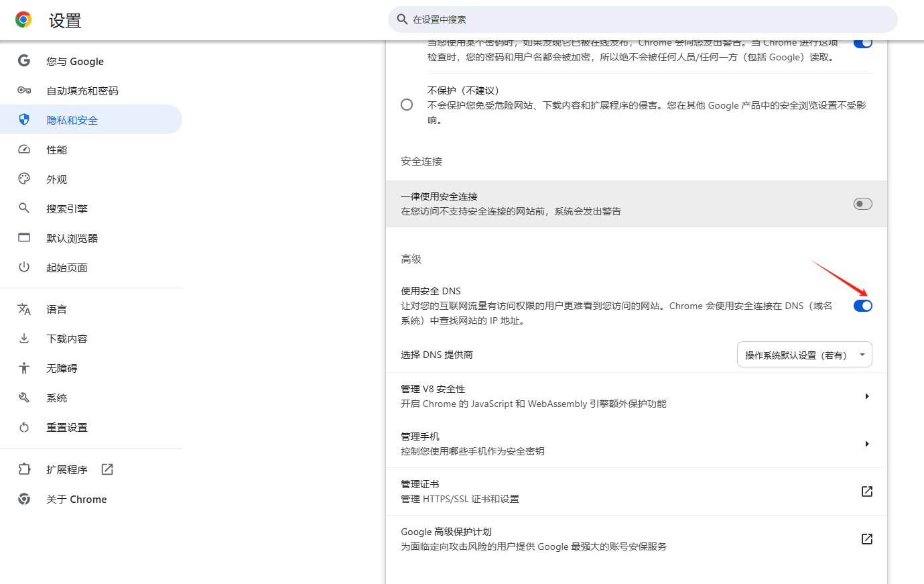
Task: Open the 选择 DNS 提供商 dropdown
Action: pyautogui.click(x=805, y=355)
